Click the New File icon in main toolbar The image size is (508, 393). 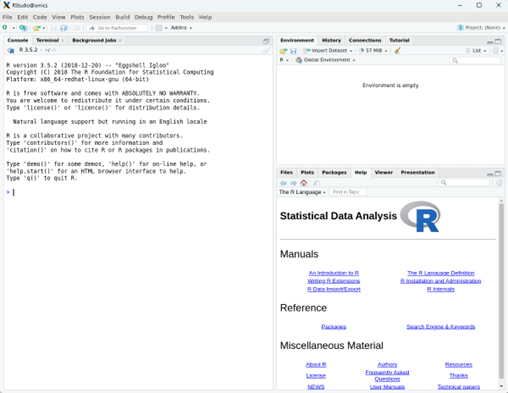5,28
